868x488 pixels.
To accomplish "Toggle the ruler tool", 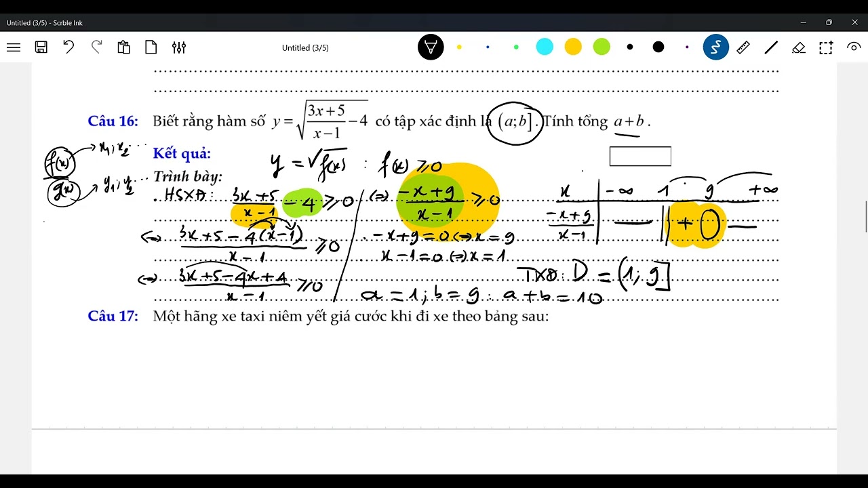I will point(743,47).
